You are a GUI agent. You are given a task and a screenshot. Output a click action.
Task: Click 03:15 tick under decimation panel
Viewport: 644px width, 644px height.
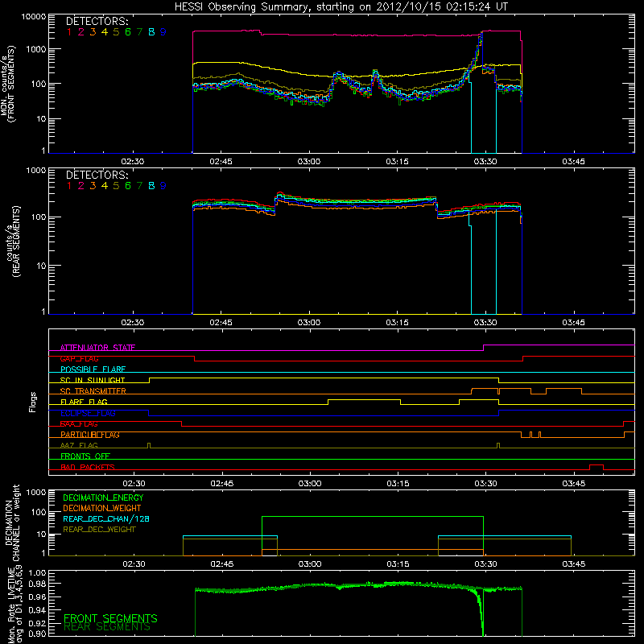(398, 564)
